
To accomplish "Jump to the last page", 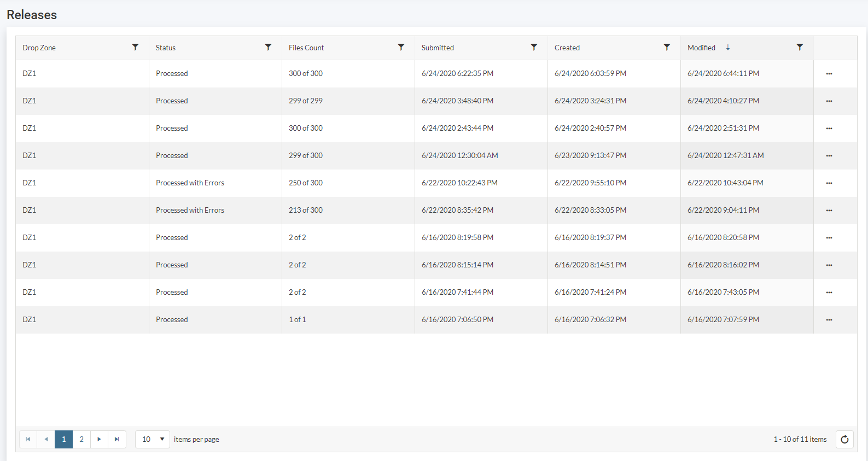I will tap(116, 439).
